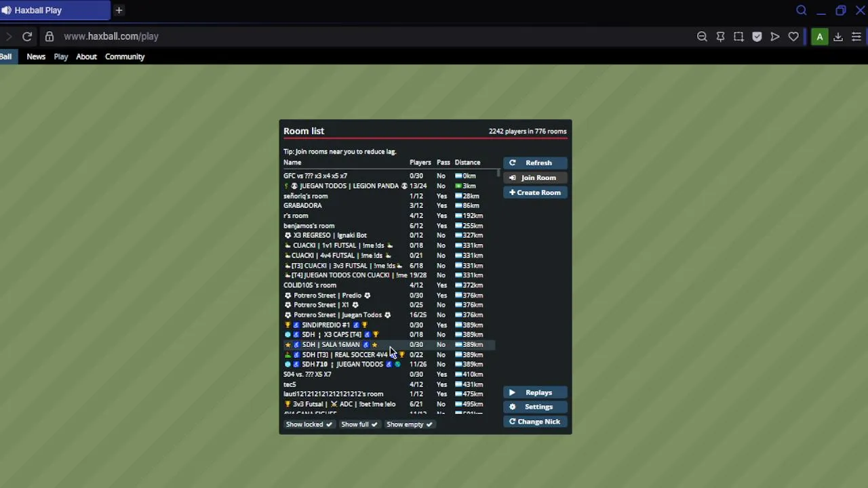868x488 pixels.
Task: Select COLID10S 's room row
Action: pos(389,285)
